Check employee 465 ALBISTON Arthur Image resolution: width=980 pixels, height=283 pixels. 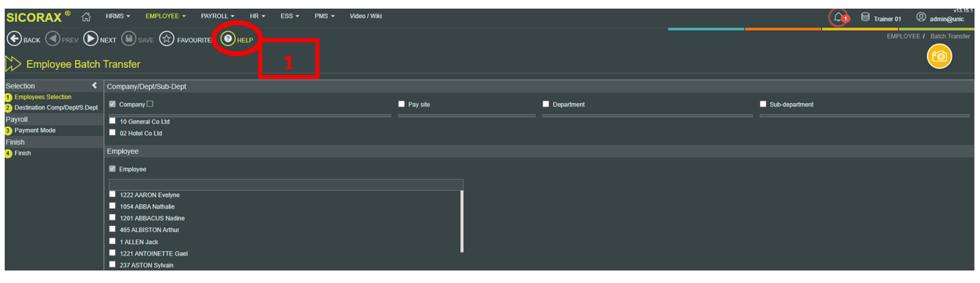click(x=113, y=230)
